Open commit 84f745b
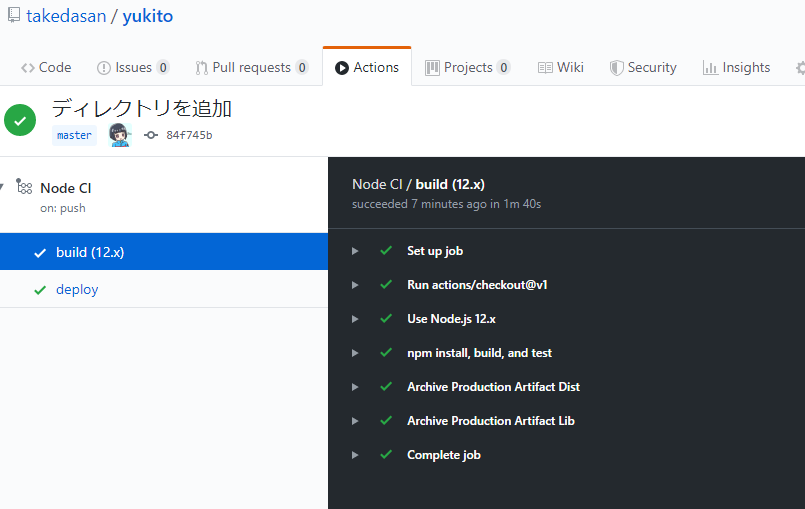805x509 pixels. click(x=189, y=135)
